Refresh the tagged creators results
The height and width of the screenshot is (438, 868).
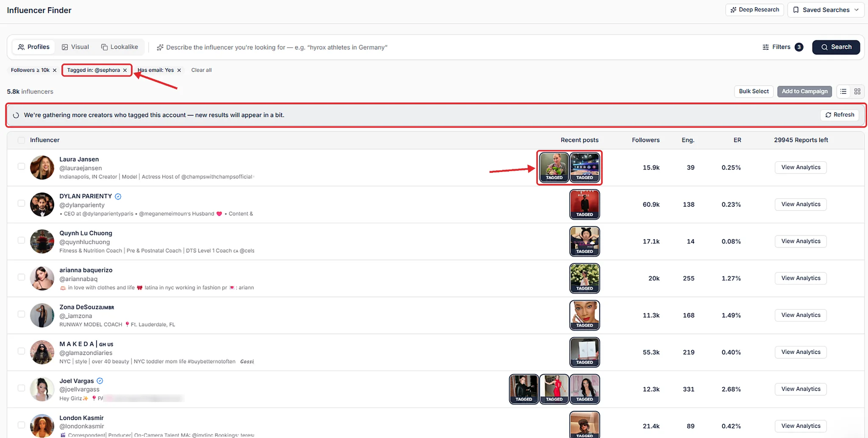point(840,115)
